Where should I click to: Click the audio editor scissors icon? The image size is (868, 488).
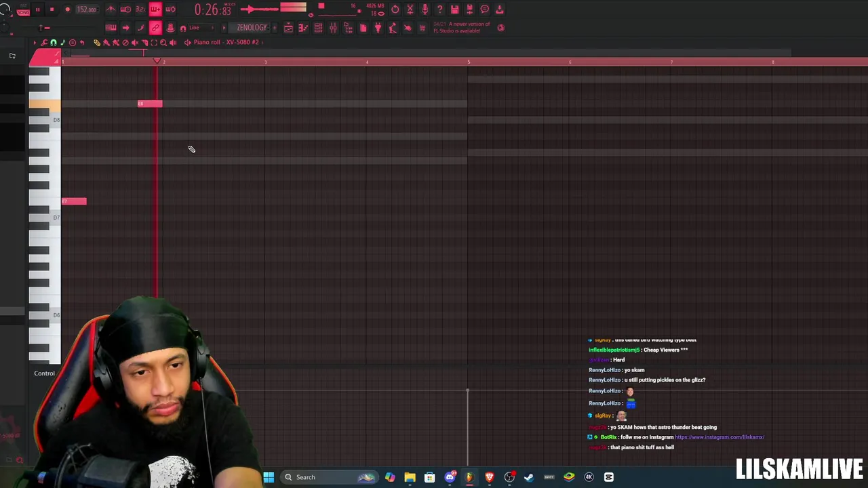[410, 9]
